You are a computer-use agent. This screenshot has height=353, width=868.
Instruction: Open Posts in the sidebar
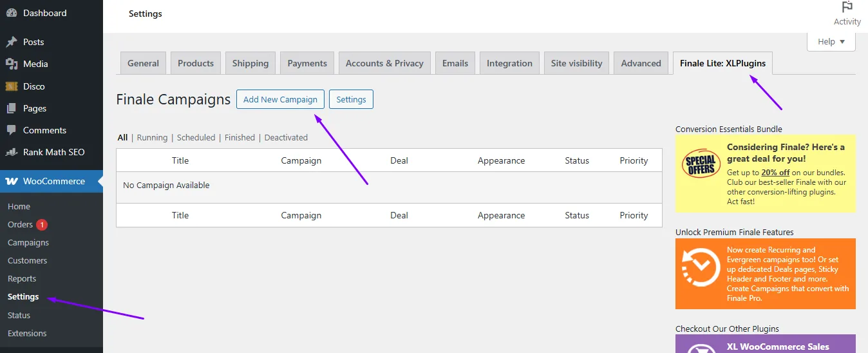[52, 42]
